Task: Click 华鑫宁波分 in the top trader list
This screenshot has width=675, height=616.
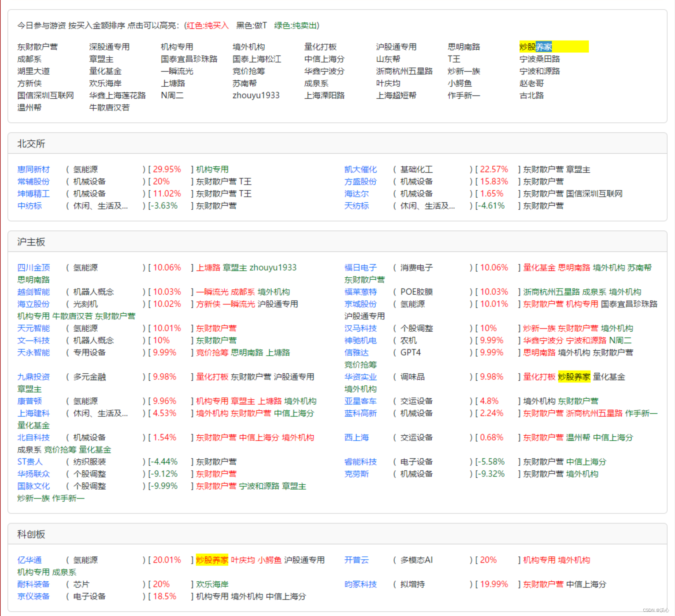Action: [324, 71]
